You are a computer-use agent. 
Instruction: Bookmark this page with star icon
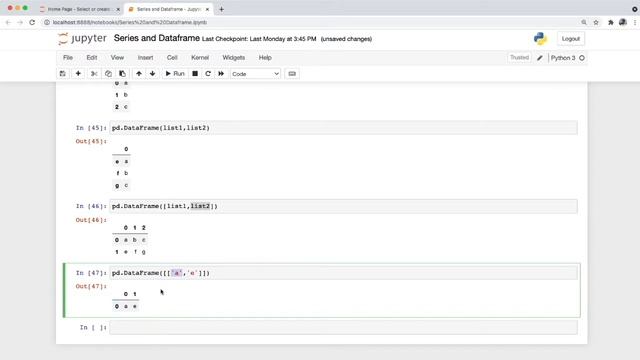point(596,22)
